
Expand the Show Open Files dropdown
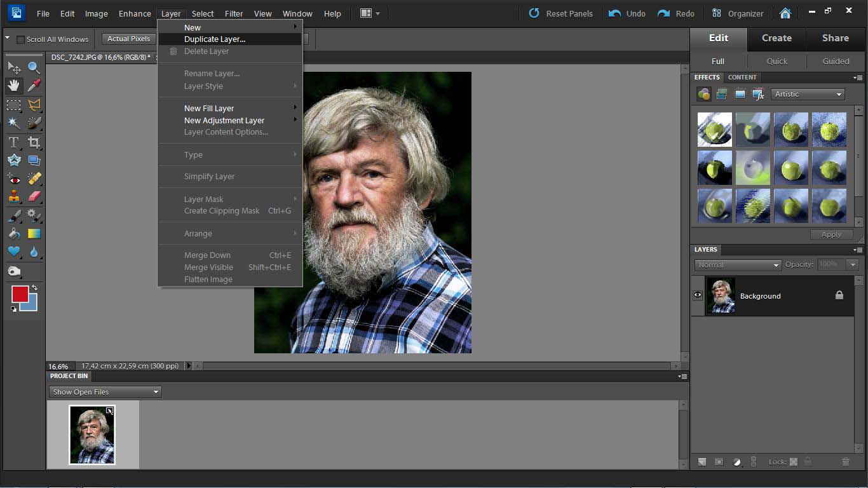(x=105, y=392)
